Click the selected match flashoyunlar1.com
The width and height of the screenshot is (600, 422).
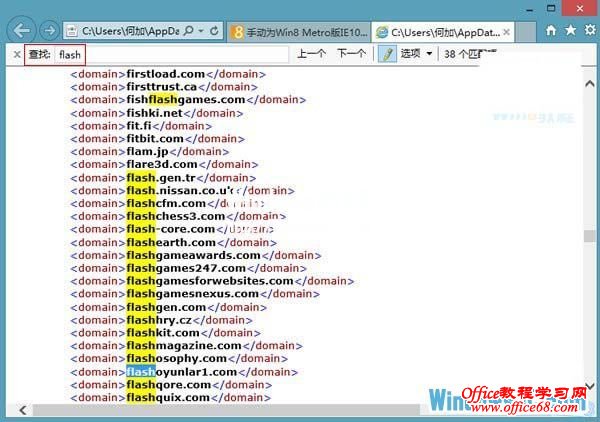181,372
